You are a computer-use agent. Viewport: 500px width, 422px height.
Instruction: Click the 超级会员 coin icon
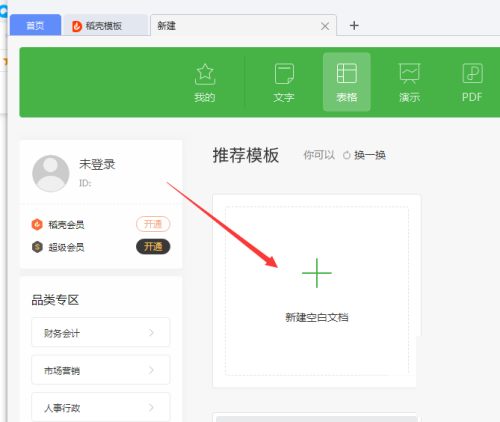[37, 247]
